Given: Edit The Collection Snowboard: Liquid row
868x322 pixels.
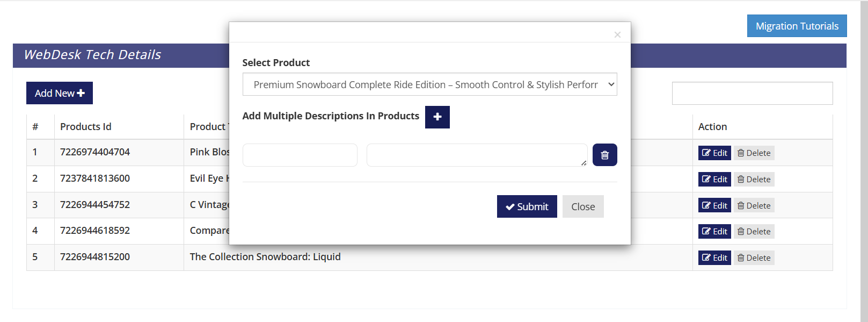Looking at the screenshot, I should 714,257.
